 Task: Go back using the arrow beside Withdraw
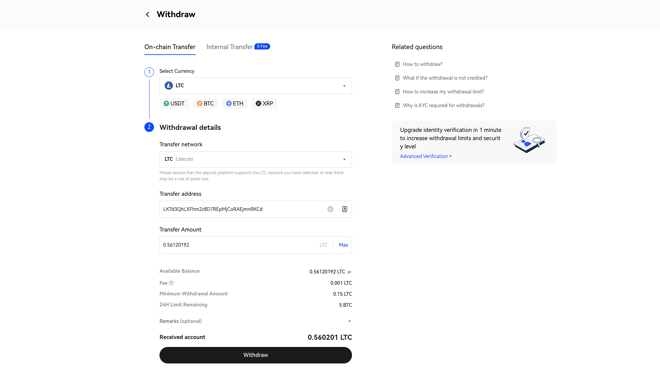(147, 14)
